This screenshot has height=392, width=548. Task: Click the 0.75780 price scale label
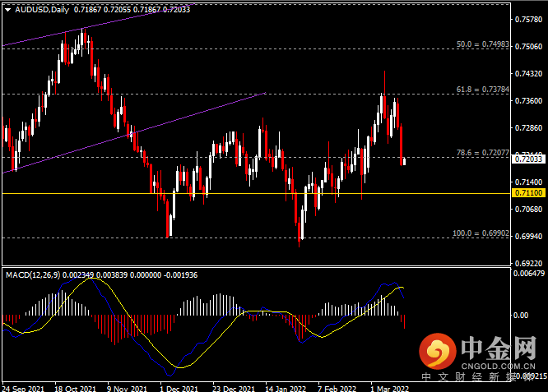[528, 19]
